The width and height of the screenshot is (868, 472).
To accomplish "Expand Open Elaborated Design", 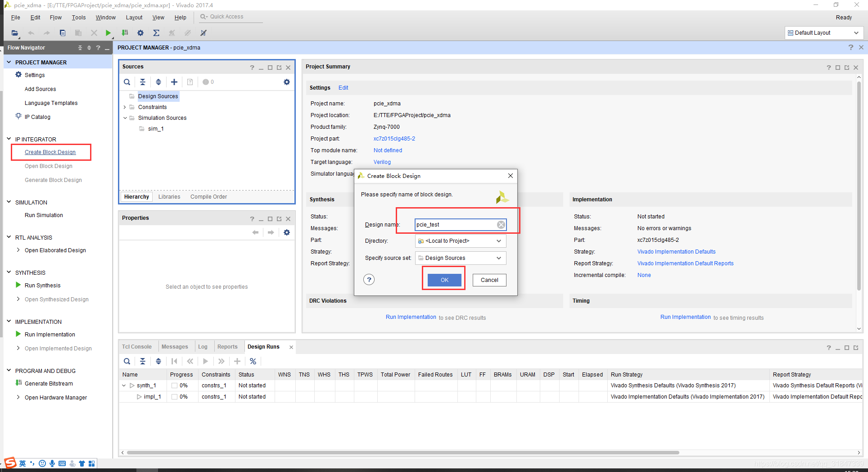I will (18, 250).
